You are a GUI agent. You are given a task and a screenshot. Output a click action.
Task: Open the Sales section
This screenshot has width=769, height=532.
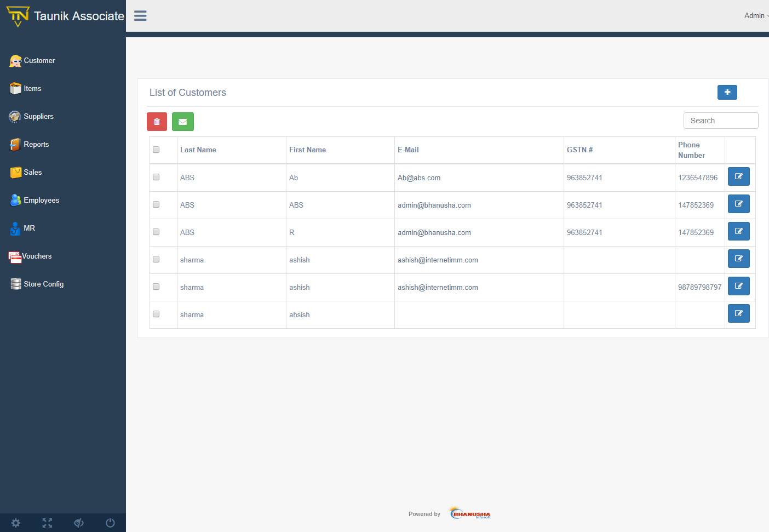click(x=33, y=172)
